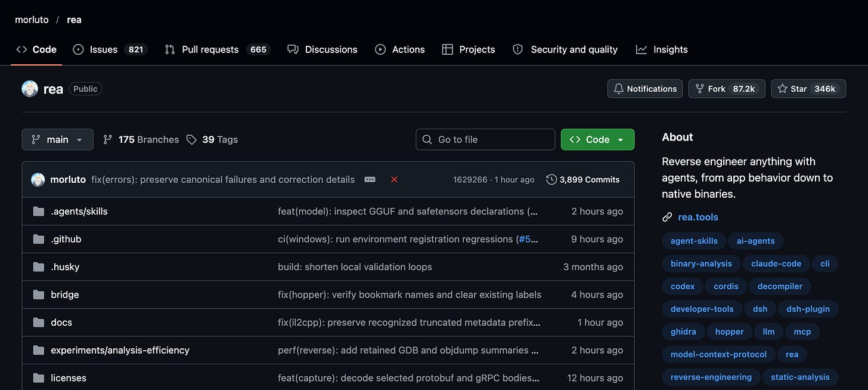Open commit feat(model): inspect GGUF and safetensors
Image resolution: width=868 pixels, height=390 pixels.
tap(408, 211)
